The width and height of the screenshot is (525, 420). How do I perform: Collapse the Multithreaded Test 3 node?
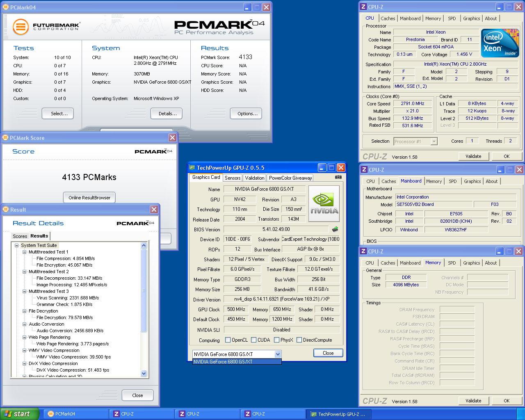point(25,291)
